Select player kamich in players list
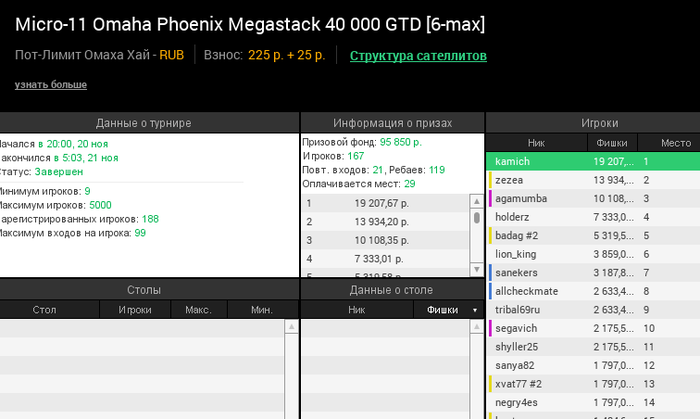Viewport: 700px width, 419px height. coord(593,162)
